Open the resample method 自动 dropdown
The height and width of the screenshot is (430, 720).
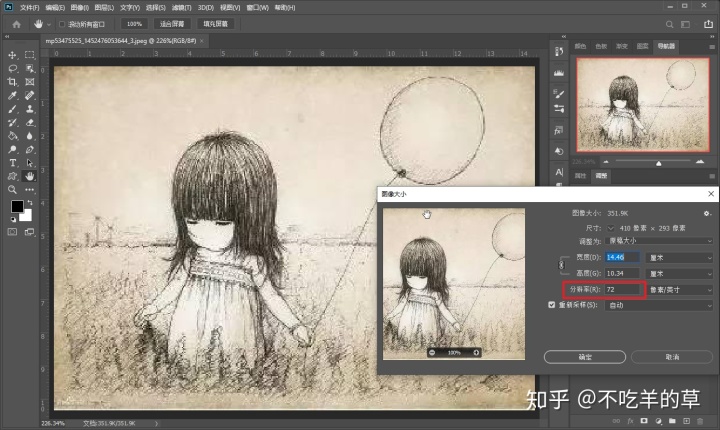click(658, 306)
